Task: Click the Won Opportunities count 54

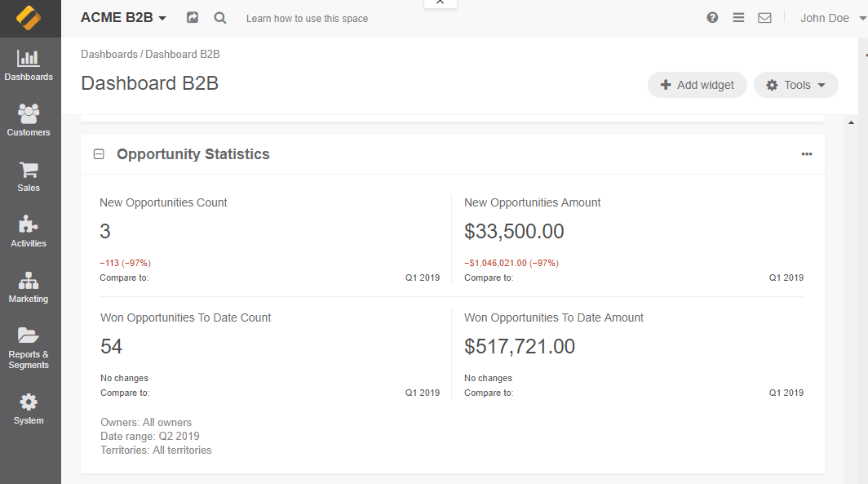Action: pos(111,347)
